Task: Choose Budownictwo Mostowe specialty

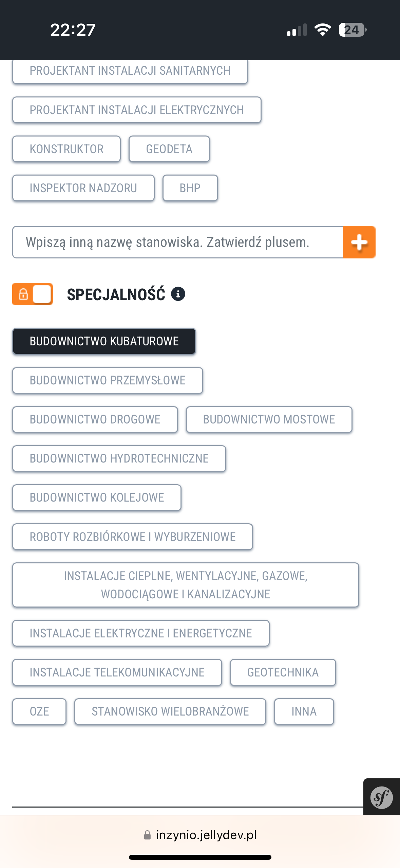Action: click(269, 419)
